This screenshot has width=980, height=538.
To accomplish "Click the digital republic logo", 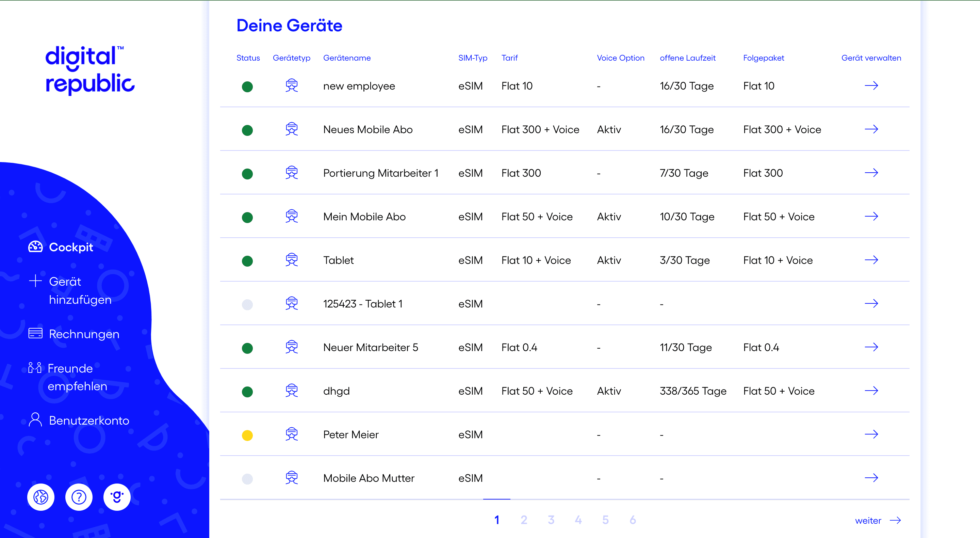I will [x=90, y=70].
